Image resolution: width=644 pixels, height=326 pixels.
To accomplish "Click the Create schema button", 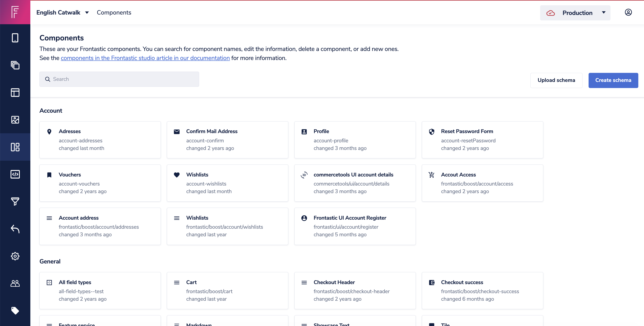I will point(613,80).
